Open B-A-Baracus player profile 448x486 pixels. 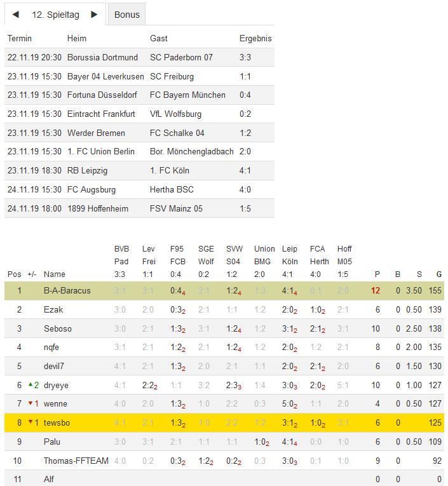point(67,291)
